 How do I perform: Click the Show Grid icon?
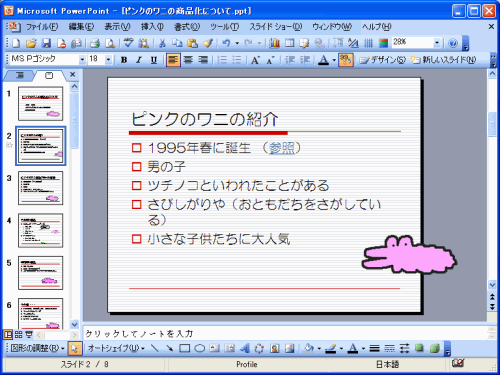click(x=368, y=43)
